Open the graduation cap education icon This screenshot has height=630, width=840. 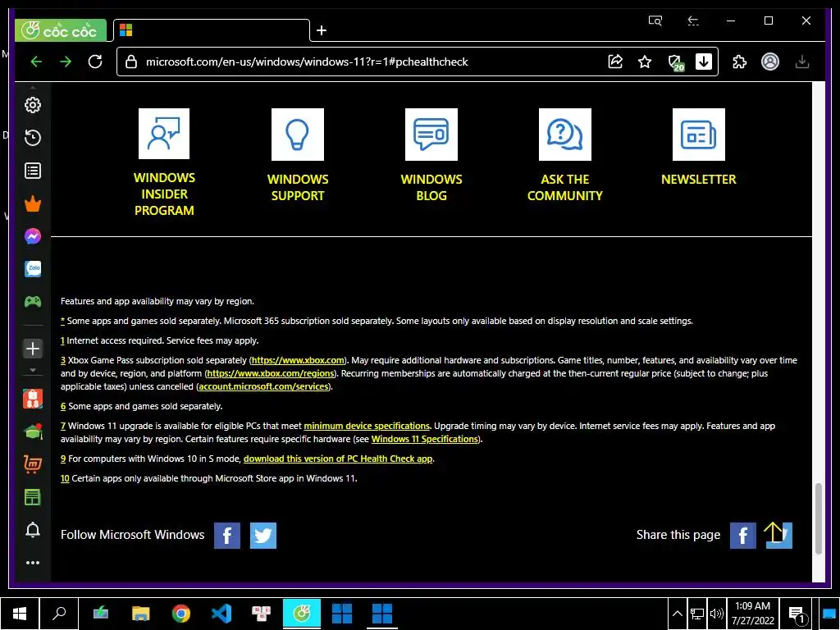click(x=33, y=431)
